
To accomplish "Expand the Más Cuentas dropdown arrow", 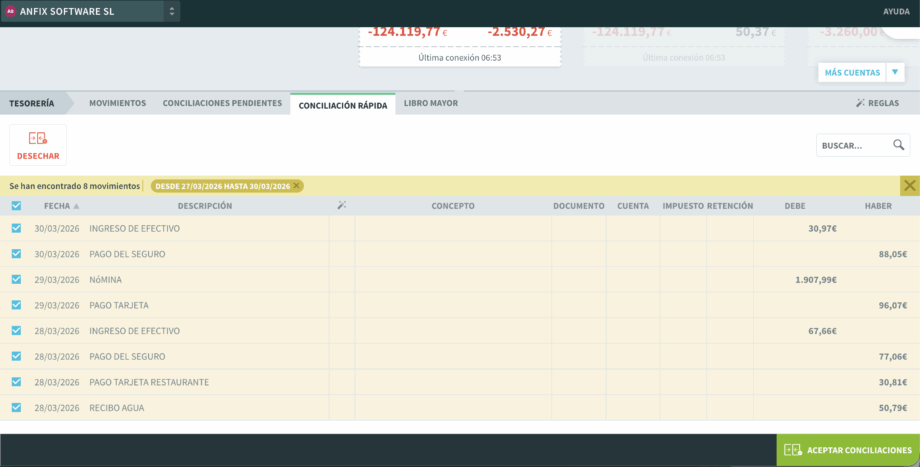I will point(894,72).
